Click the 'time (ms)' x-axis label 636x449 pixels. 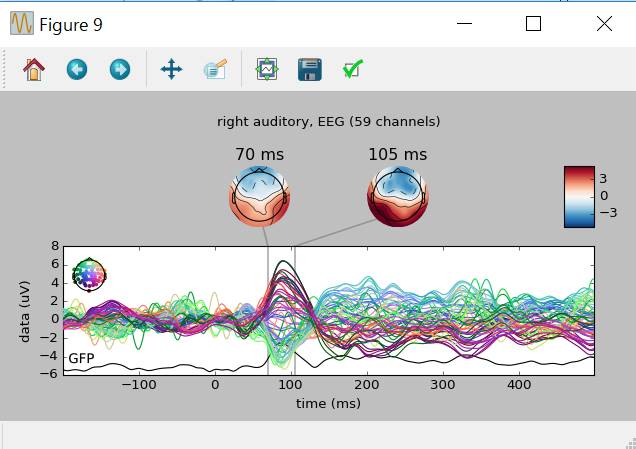pos(329,403)
